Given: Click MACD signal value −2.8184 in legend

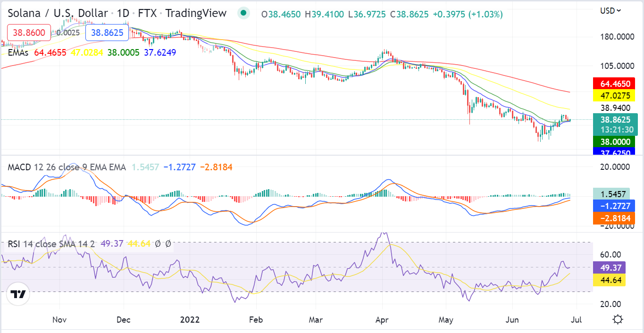Looking at the screenshot, I should pos(217,167).
